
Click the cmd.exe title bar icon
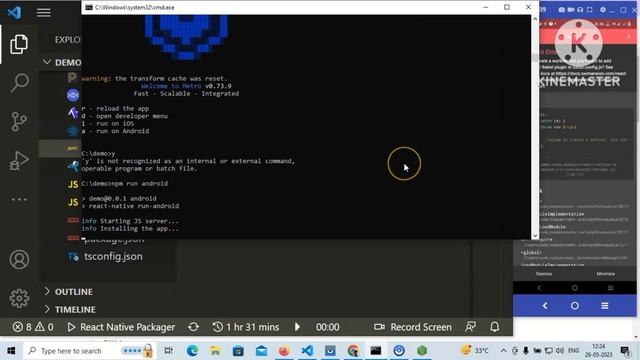(x=89, y=7)
